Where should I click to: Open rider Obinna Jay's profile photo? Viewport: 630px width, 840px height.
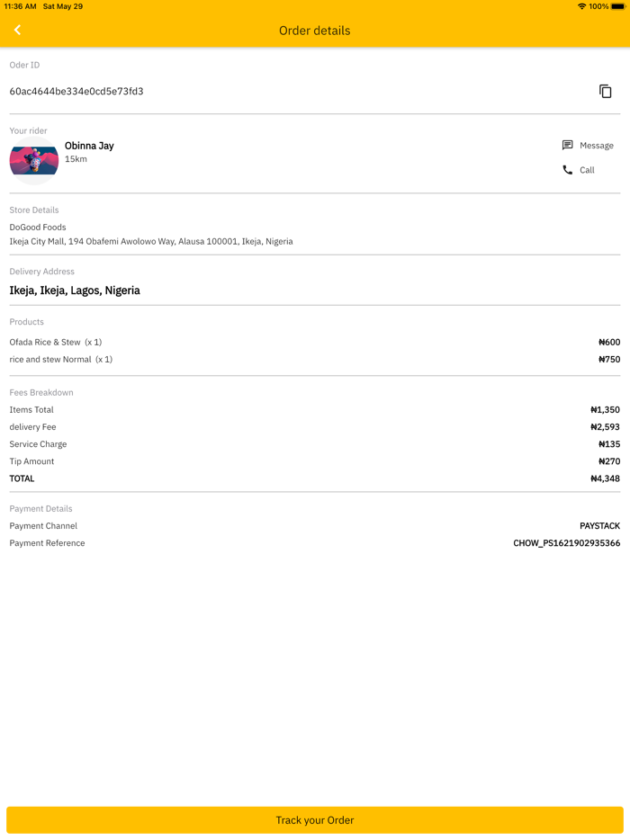pyautogui.click(x=34, y=161)
